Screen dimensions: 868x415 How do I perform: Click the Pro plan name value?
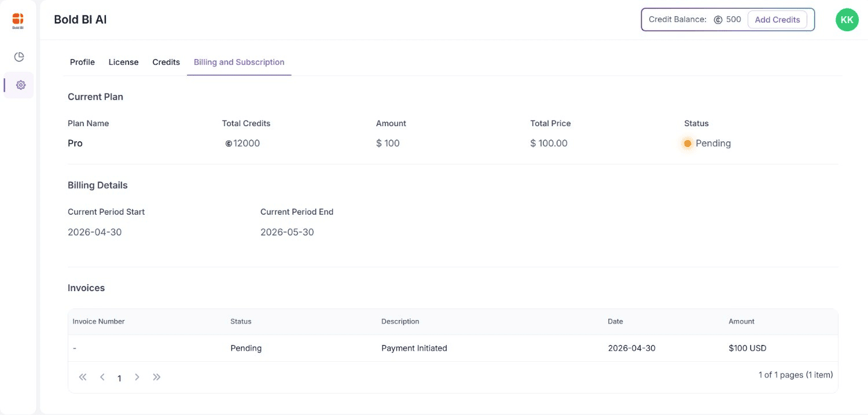click(75, 144)
